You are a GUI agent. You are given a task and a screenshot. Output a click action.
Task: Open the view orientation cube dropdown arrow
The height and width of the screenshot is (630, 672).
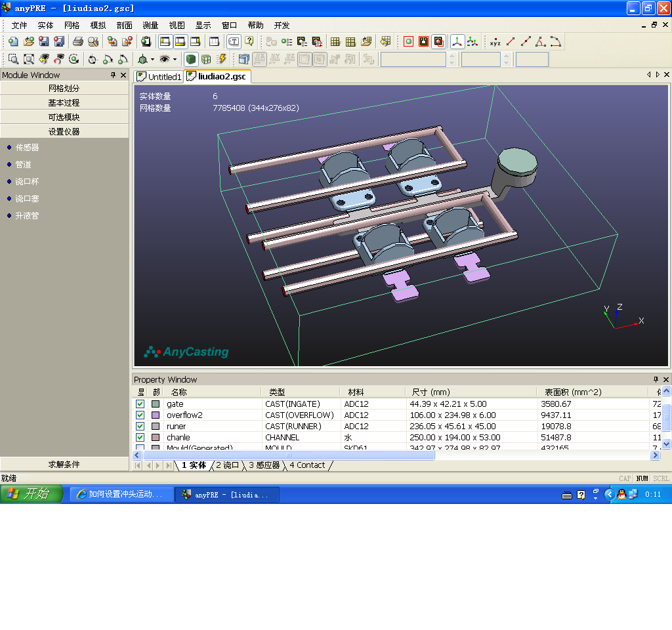pyautogui.click(x=152, y=59)
